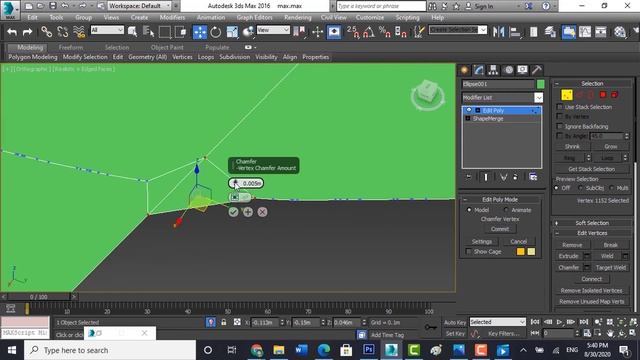Screen dimensions: 640x360
Task: Select SubObj preview selection radio
Action: tap(580, 188)
